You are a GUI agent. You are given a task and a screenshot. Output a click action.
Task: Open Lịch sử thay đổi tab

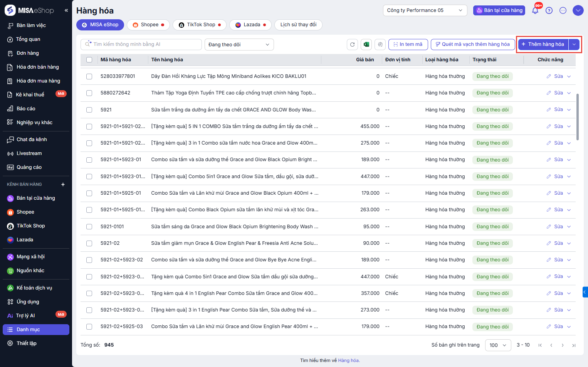point(299,25)
